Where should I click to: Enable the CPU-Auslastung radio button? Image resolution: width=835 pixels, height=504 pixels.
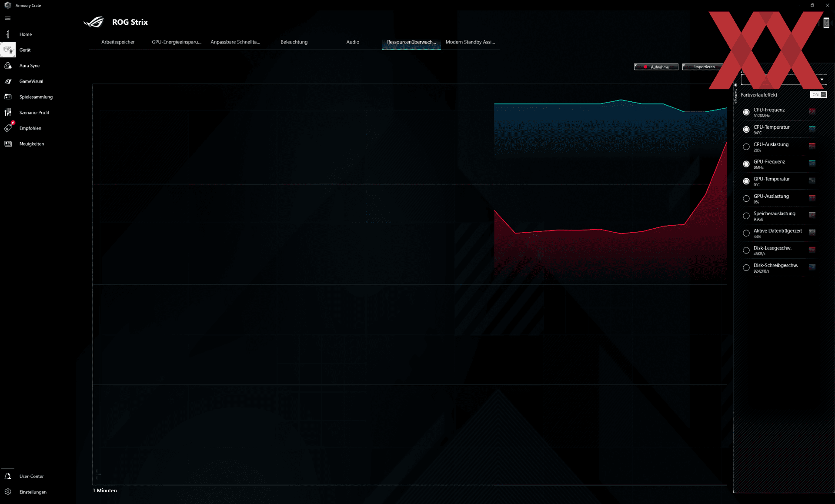(x=746, y=147)
